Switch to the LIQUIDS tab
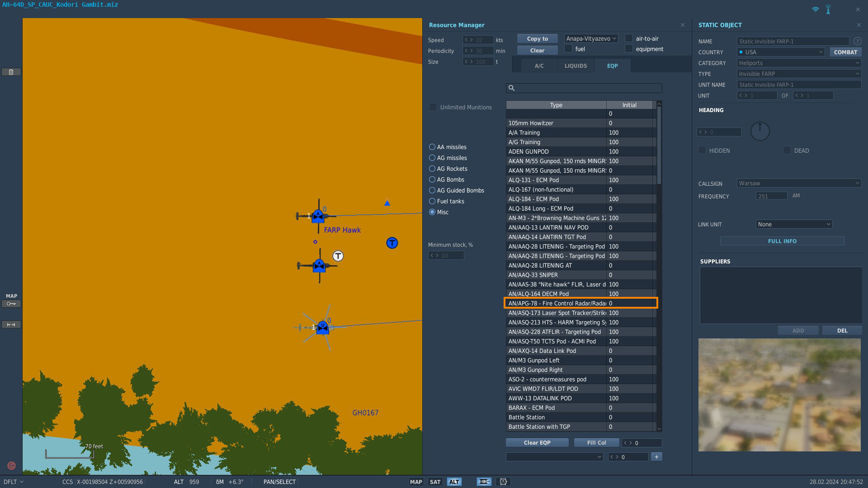This screenshot has height=488, width=868. (576, 66)
